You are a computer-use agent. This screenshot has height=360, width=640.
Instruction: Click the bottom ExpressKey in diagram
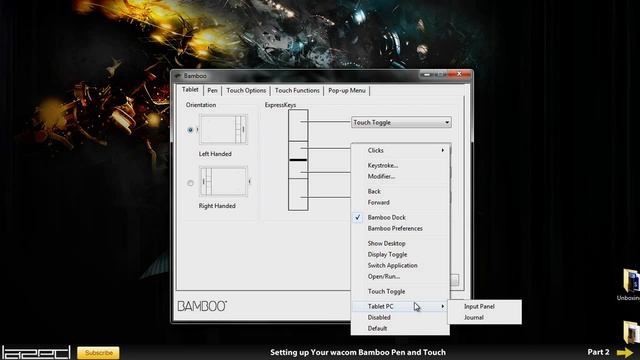point(298,195)
